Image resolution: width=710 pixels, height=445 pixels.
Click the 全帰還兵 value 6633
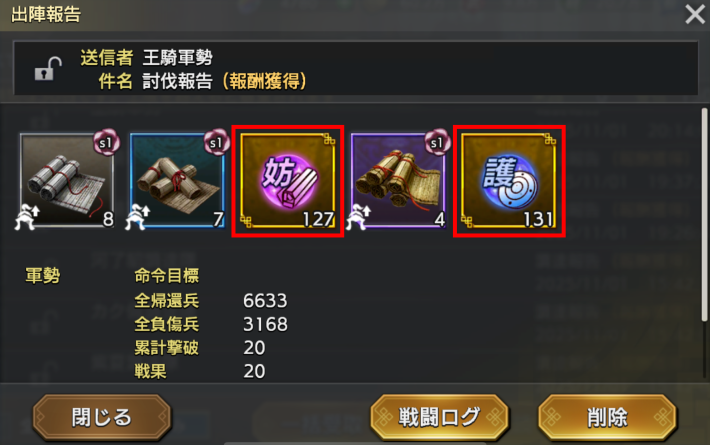(265, 301)
